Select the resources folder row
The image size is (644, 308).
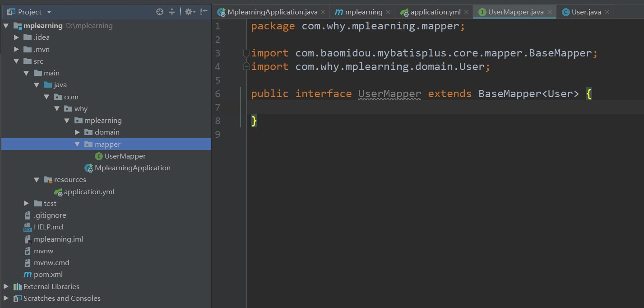coord(106,180)
